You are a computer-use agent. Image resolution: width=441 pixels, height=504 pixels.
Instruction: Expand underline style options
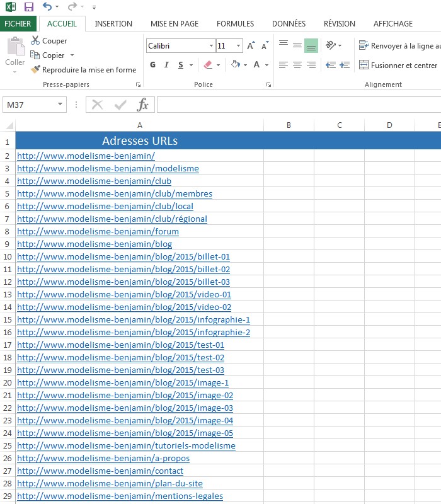click(192, 66)
